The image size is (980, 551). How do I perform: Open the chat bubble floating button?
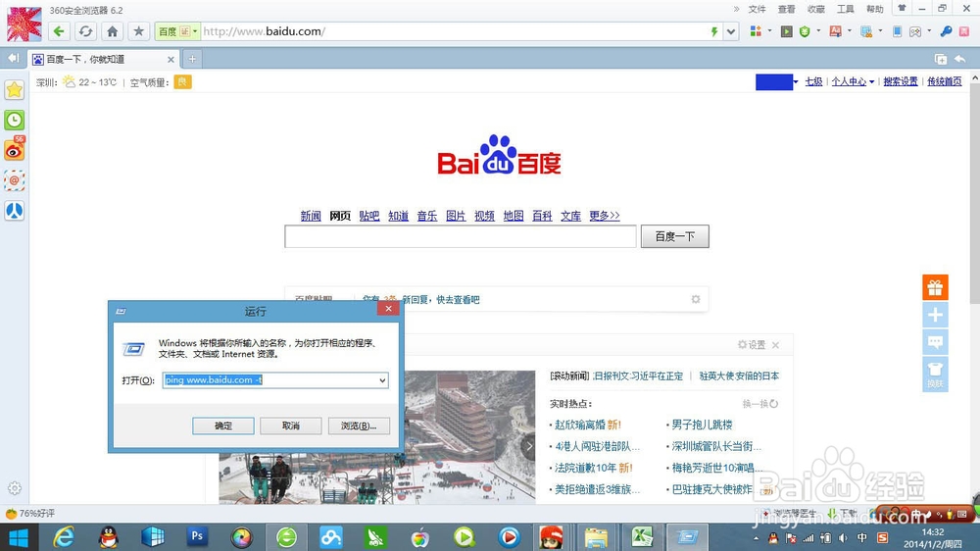(x=935, y=342)
